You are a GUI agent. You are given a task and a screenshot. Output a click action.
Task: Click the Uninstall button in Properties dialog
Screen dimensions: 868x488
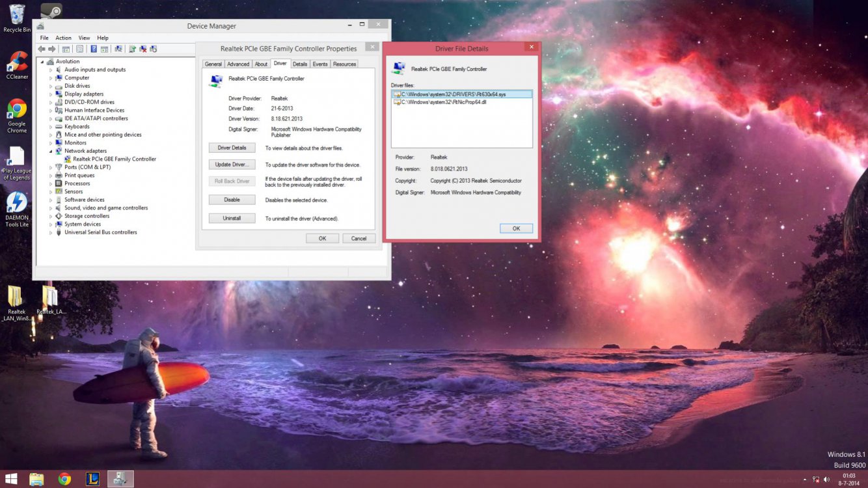pos(232,218)
